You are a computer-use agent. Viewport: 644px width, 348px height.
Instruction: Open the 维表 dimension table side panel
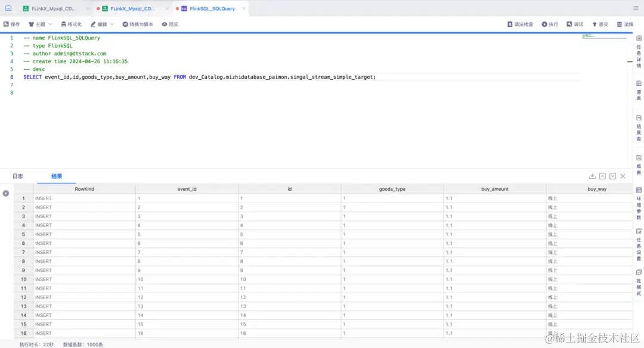pos(639,165)
